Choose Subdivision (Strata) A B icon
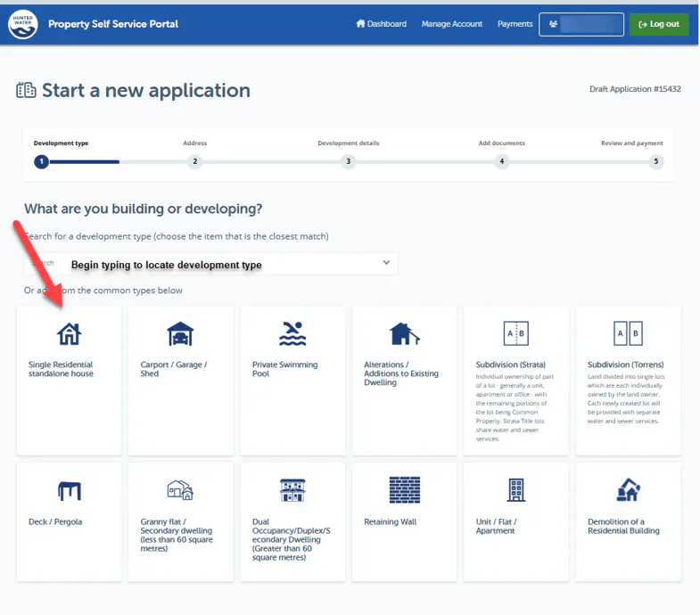The width and height of the screenshot is (700, 615). click(x=516, y=333)
